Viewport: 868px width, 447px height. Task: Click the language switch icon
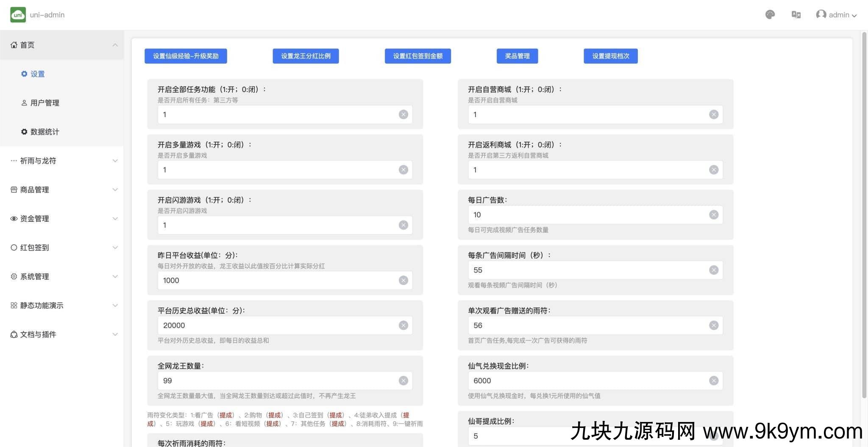(x=796, y=15)
